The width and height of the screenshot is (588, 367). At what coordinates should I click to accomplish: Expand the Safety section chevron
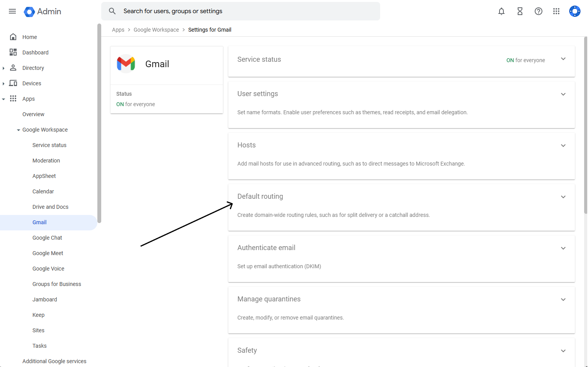point(563,351)
